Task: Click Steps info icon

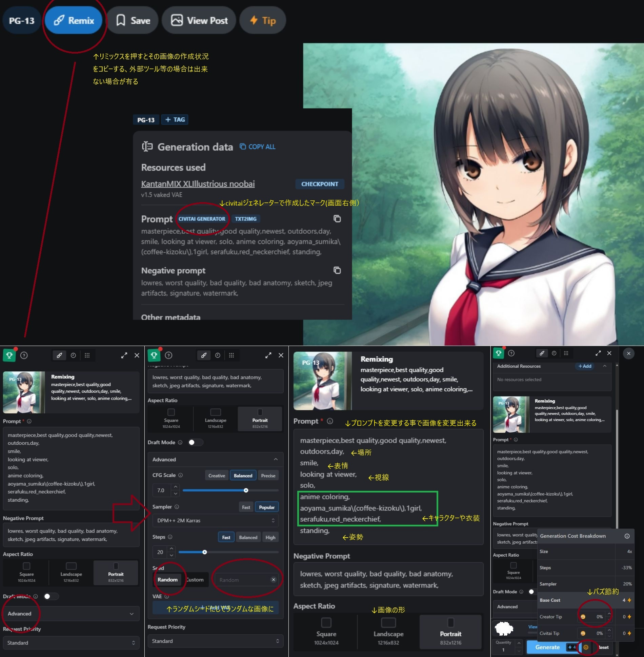Action: 170,537
